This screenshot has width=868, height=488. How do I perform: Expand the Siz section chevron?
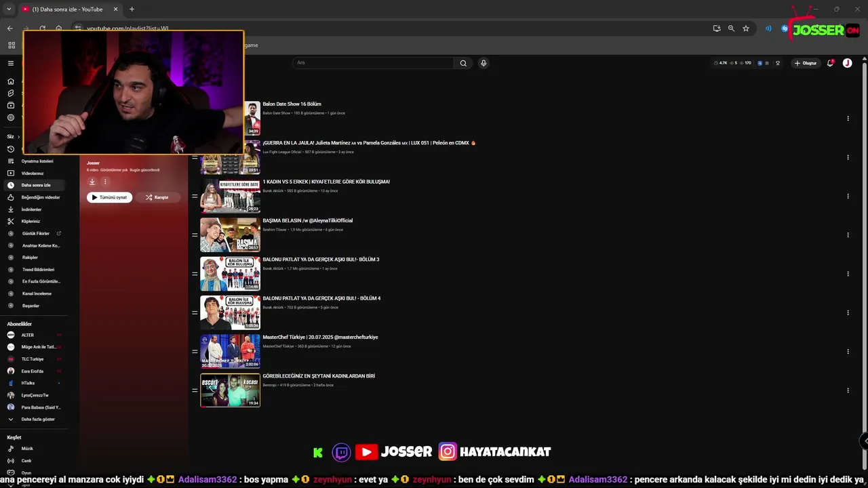pos(20,136)
